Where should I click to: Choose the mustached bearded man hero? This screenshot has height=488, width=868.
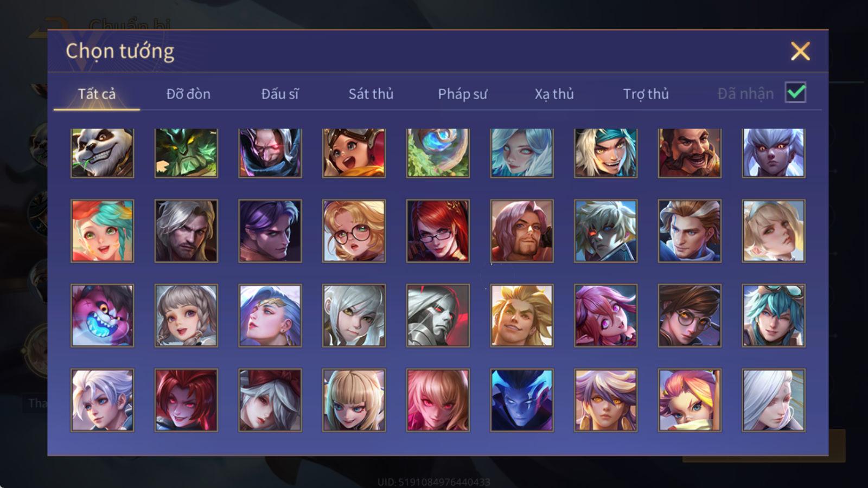690,153
